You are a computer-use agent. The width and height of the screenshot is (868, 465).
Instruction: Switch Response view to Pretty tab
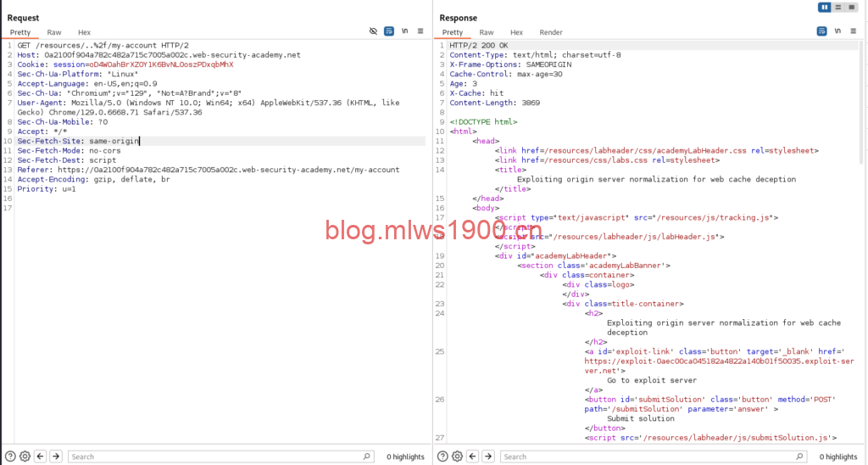(x=453, y=32)
